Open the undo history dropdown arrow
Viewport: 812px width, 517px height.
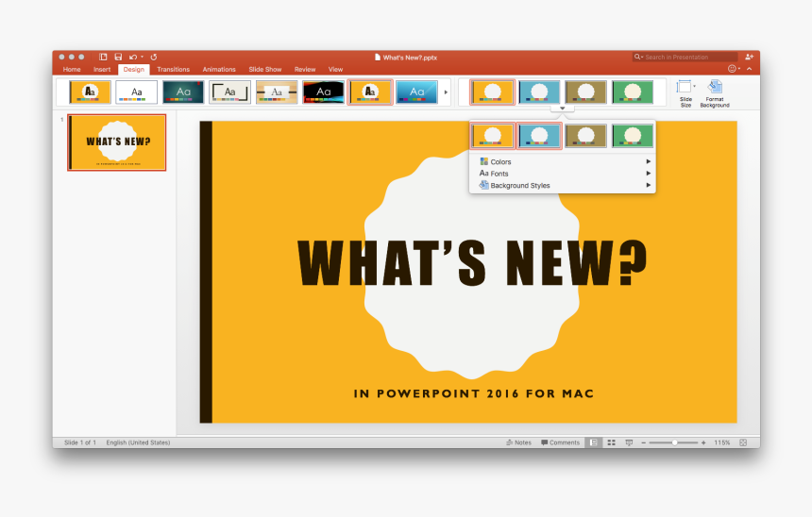[x=142, y=57]
